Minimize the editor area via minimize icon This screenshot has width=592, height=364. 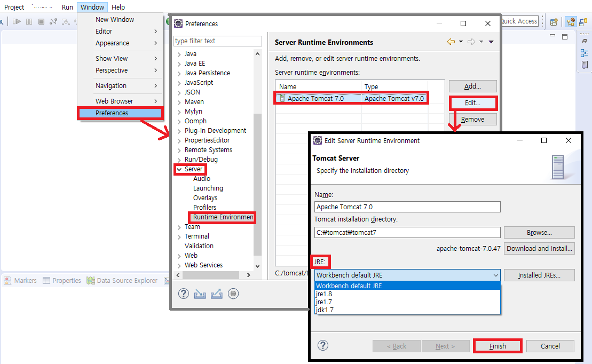(x=552, y=36)
